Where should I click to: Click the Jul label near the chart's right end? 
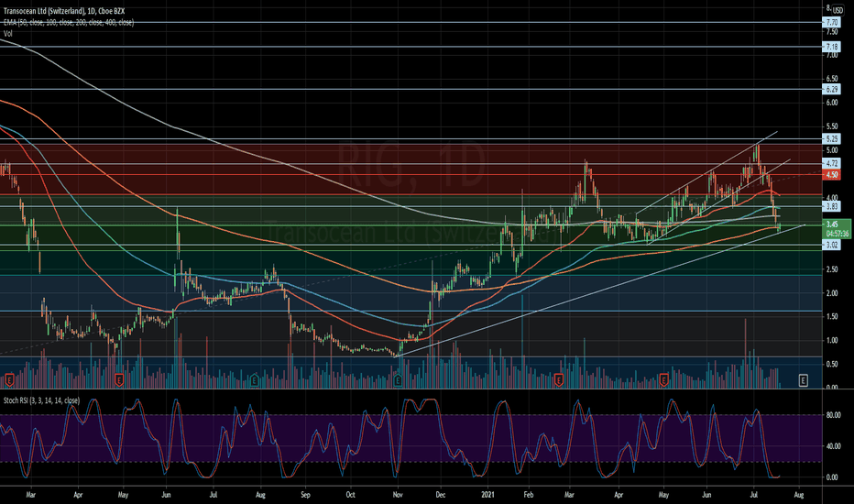point(754,495)
